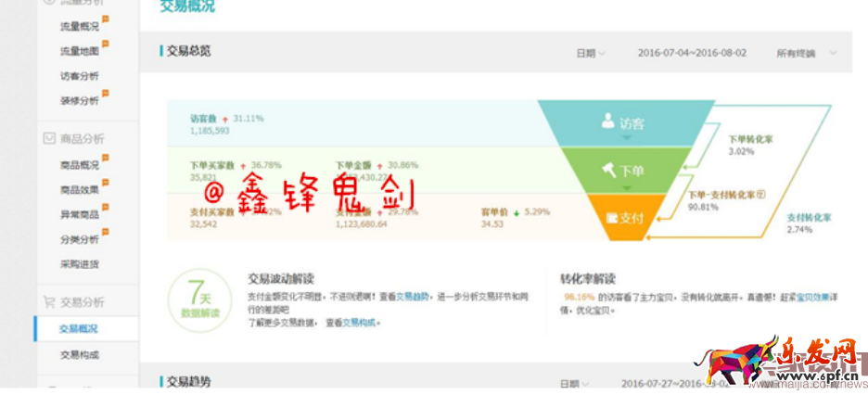Click the person icon in the 访客 funnel tier
This screenshot has width=868, height=395.
tap(607, 121)
